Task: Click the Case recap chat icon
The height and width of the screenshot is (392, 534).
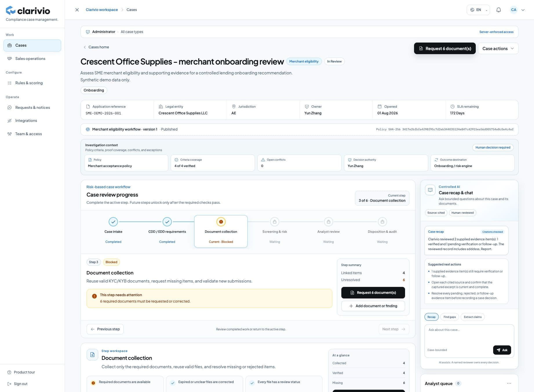Action: point(430,190)
